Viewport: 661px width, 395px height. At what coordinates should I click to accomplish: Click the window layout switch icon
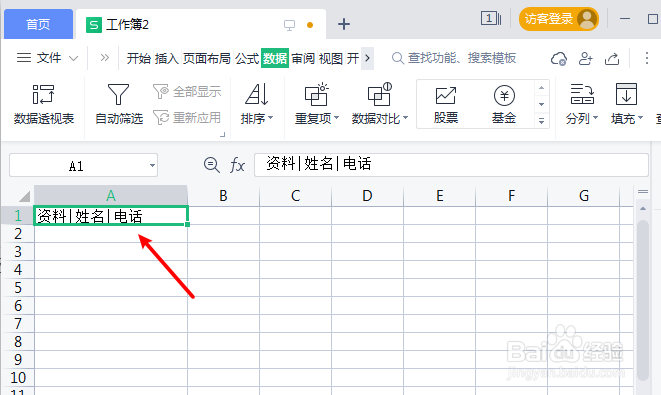491,19
